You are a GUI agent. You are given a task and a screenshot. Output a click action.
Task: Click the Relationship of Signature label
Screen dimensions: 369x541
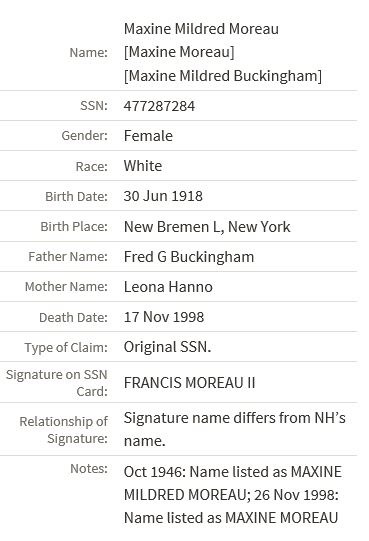pyautogui.click(x=64, y=430)
